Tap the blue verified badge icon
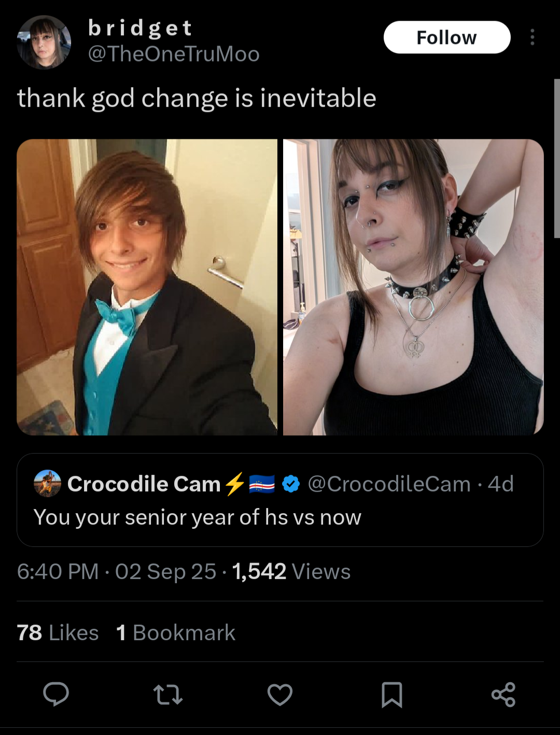Viewport: 560px width, 735px height. tap(291, 484)
